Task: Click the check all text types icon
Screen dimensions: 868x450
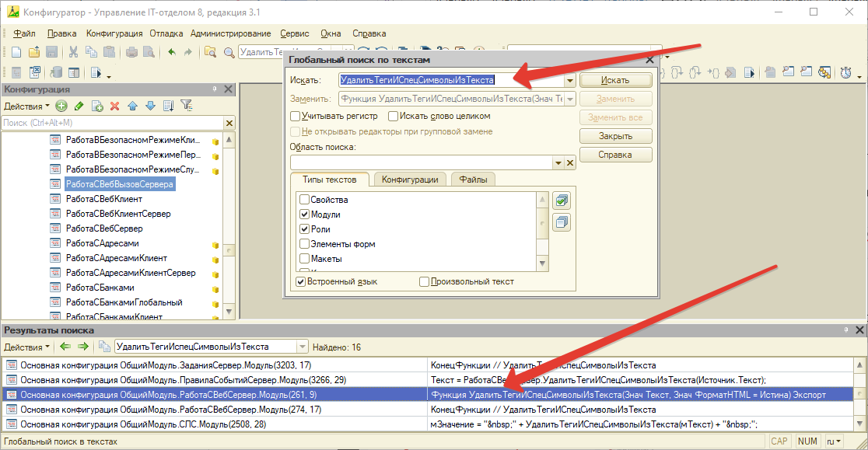Action: coord(562,201)
